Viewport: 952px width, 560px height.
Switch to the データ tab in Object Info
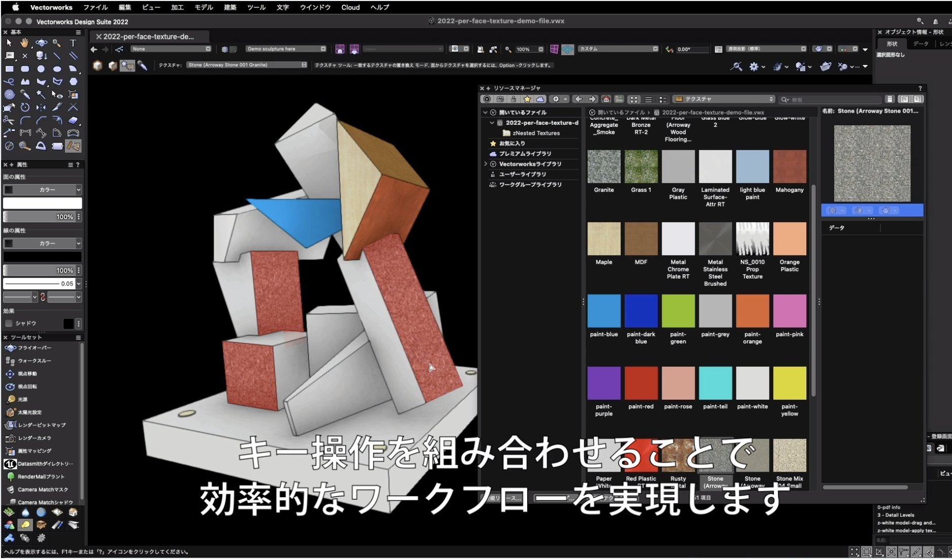point(921,44)
